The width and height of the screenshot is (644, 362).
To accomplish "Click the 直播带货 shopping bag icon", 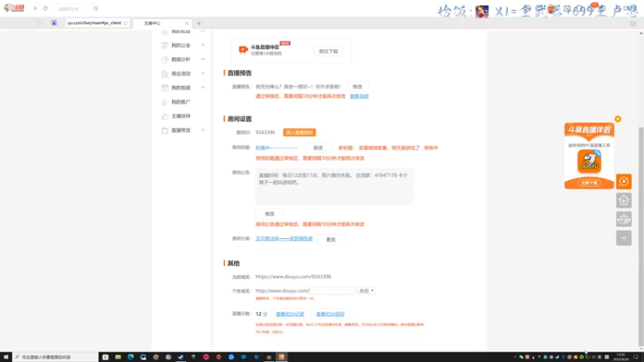I will (165, 130).
